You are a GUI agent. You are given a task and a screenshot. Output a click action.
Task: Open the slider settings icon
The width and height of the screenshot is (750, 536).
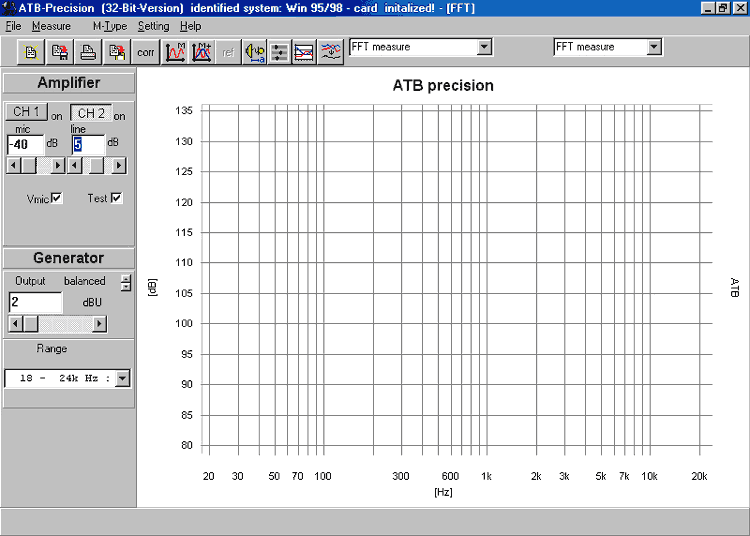279,52
